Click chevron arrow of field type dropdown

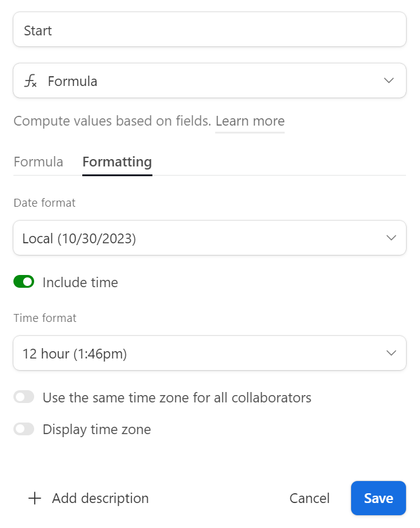[389, 81]
